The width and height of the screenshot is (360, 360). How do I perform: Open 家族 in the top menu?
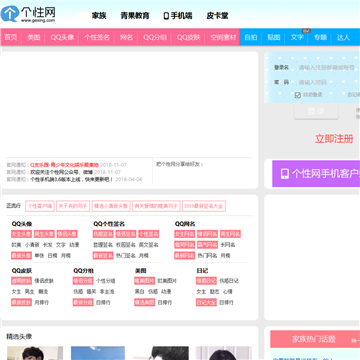(99, 16)
